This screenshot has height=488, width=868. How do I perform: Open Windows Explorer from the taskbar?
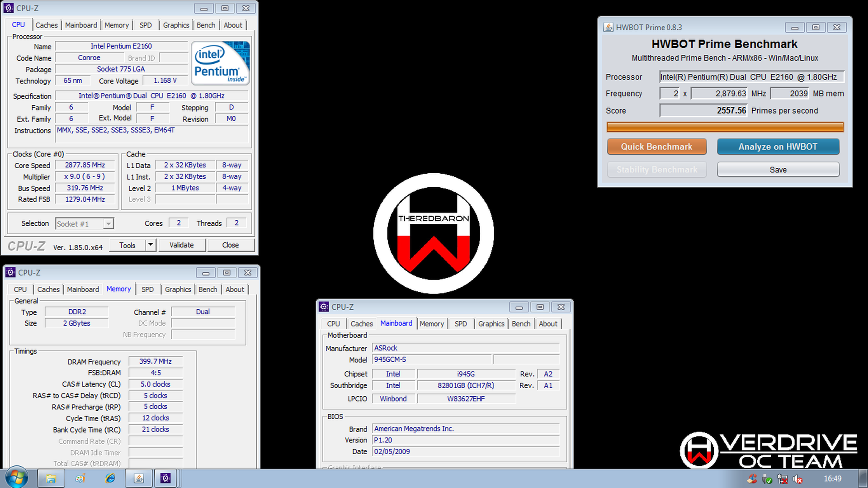[x=51, y=479]
